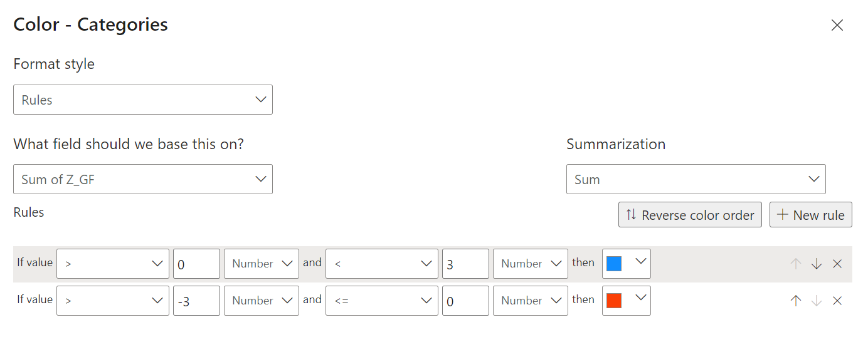Select the orange color swatch in second rule
Screen dimensions: 868x342
tap(627, 301)
